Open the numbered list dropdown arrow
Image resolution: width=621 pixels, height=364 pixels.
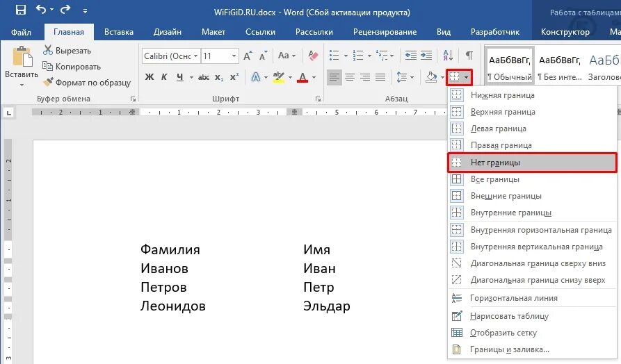coord(369,56)
